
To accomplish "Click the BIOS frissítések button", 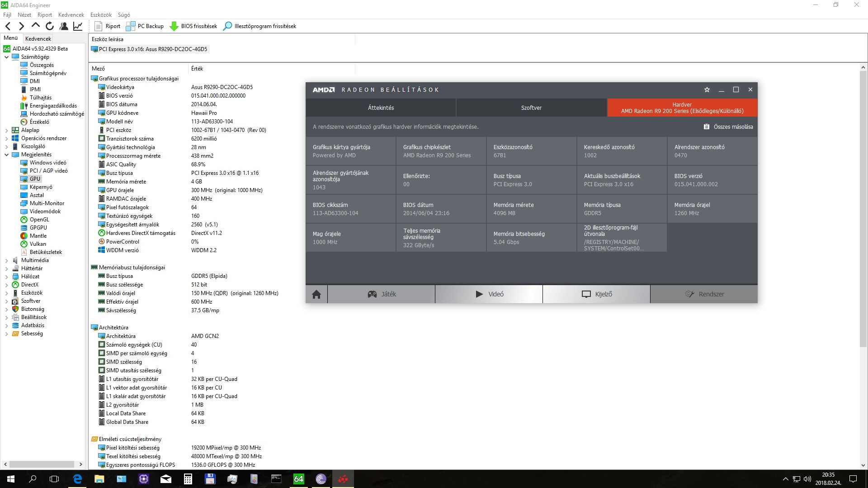I will point(193,26).
